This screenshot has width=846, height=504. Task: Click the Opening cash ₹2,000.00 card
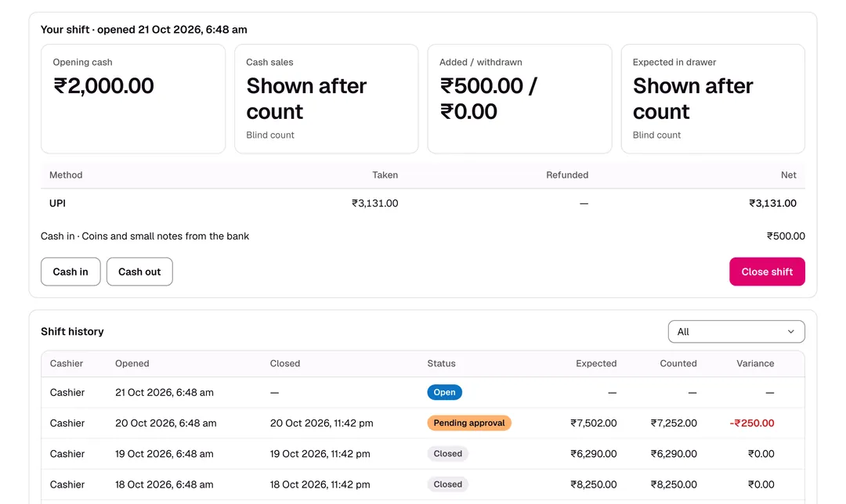132,99
